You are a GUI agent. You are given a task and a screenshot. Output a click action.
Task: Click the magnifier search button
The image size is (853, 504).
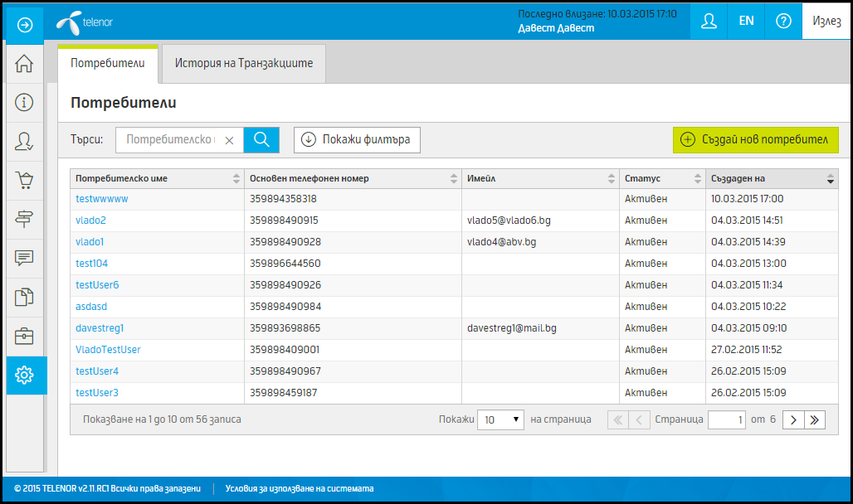[x=261, y=140]
